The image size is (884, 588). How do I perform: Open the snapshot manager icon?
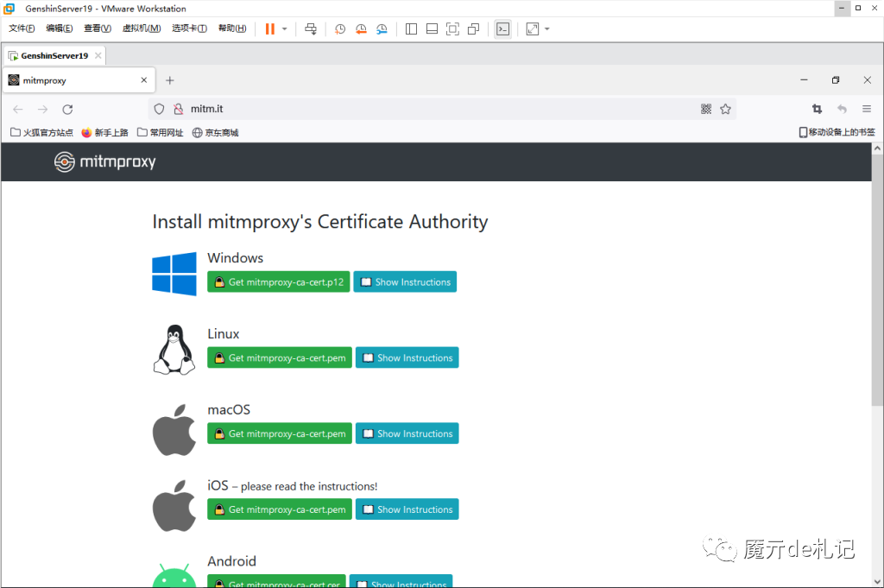382,28
